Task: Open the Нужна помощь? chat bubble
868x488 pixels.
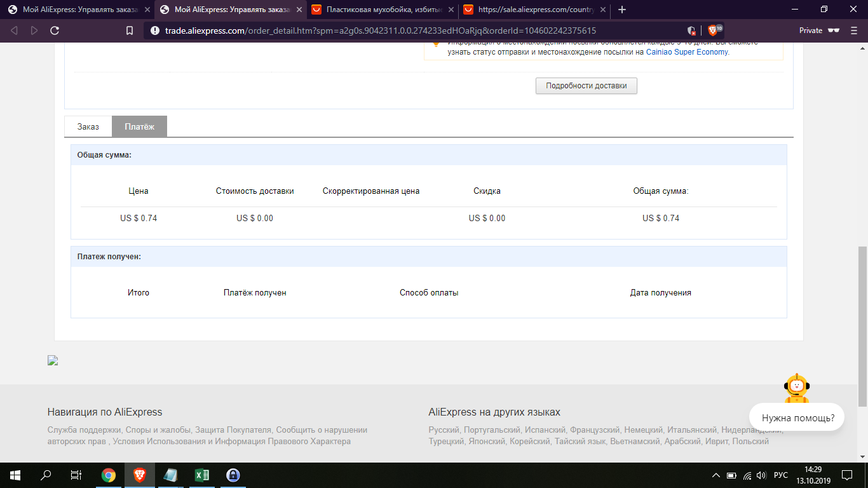Action: coord(797,418)
